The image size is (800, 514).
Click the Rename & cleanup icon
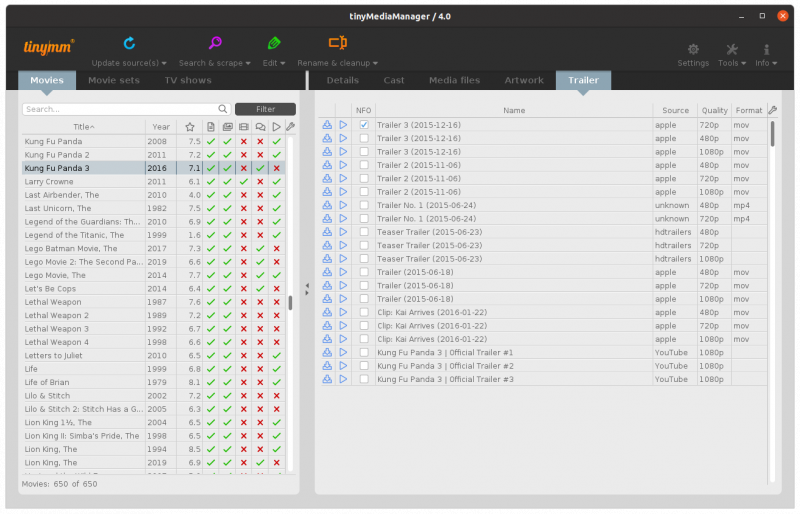[338, 42]
